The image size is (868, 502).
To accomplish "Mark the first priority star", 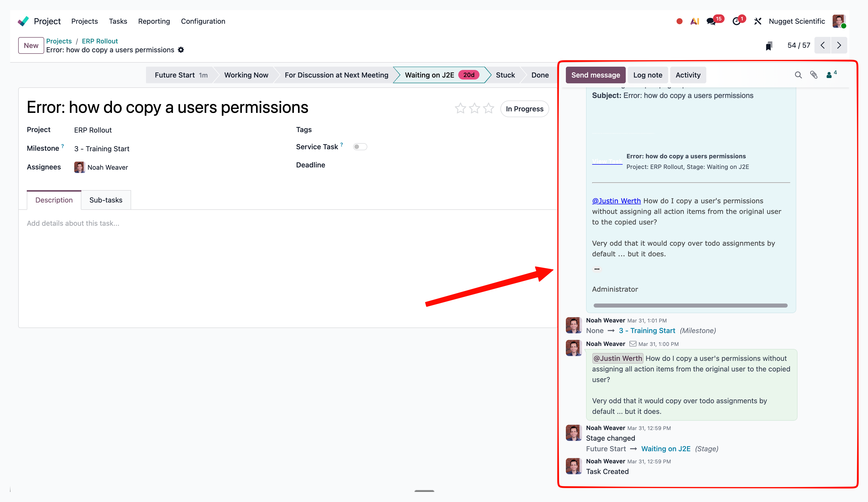I will 460,109.
